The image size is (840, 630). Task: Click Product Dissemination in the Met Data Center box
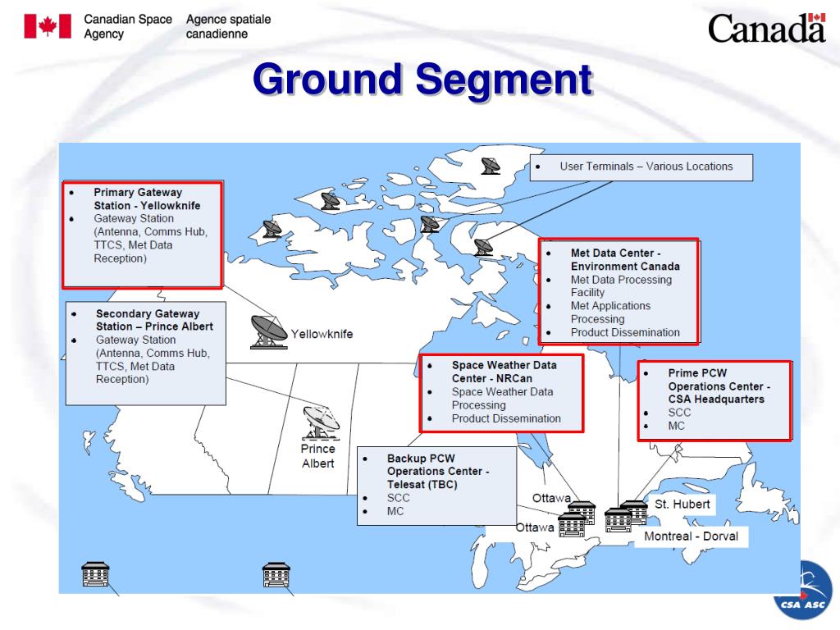pyautogui.click(x=625, y=332)
